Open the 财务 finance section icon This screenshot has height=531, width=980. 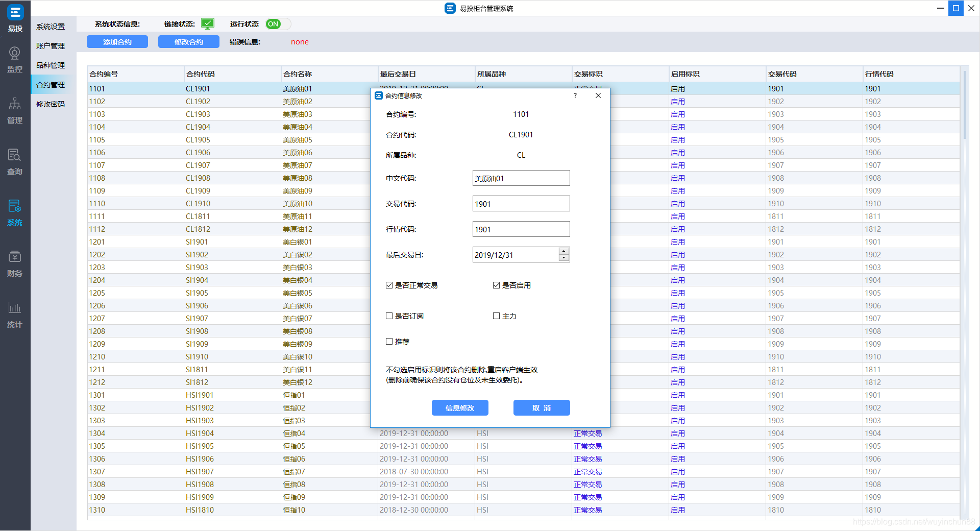(x=15, y=257)
